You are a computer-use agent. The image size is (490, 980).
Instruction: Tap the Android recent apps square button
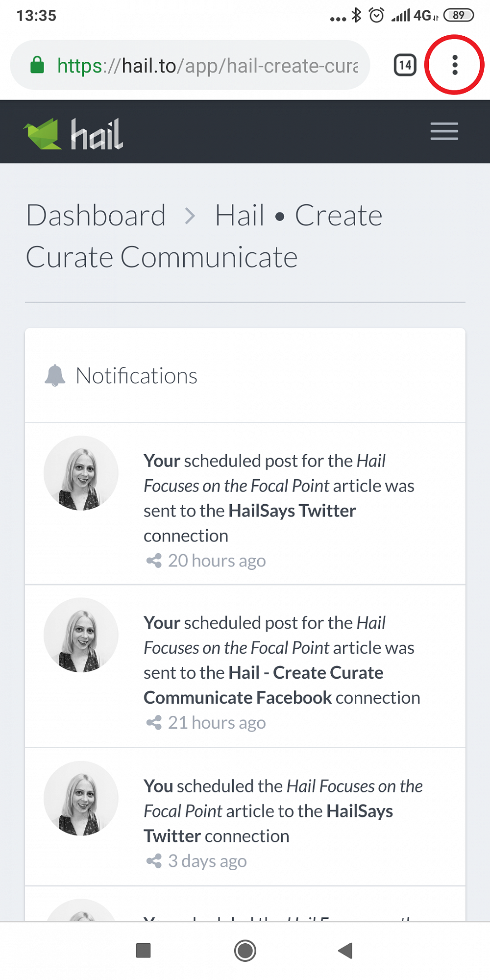tap(143, 951)
